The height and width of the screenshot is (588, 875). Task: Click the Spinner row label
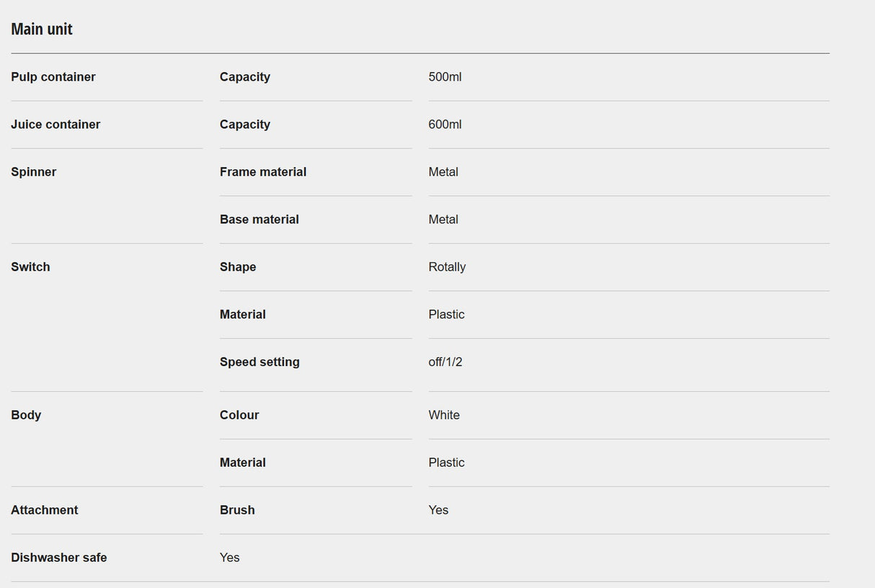(34, 172)
